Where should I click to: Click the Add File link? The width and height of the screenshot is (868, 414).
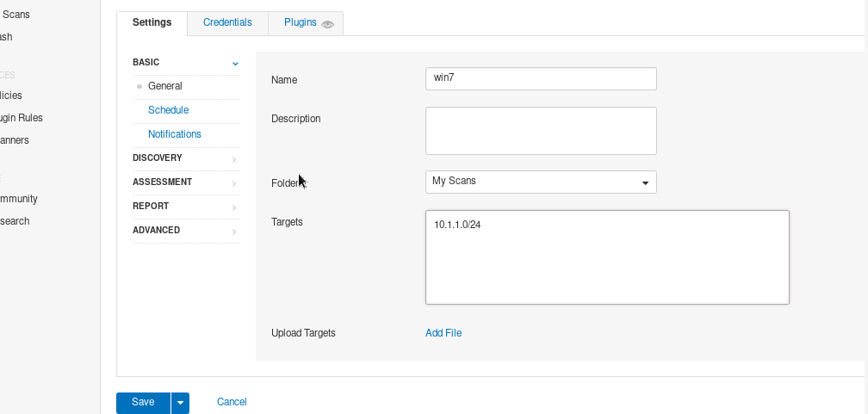pyautogui.click(x=443, y=333)
